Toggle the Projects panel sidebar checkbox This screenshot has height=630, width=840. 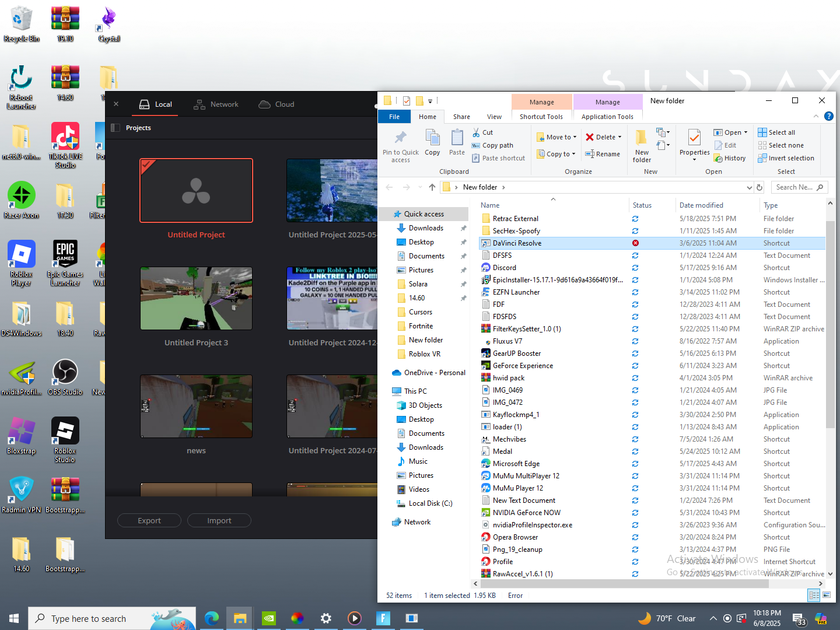coord(116,128)
